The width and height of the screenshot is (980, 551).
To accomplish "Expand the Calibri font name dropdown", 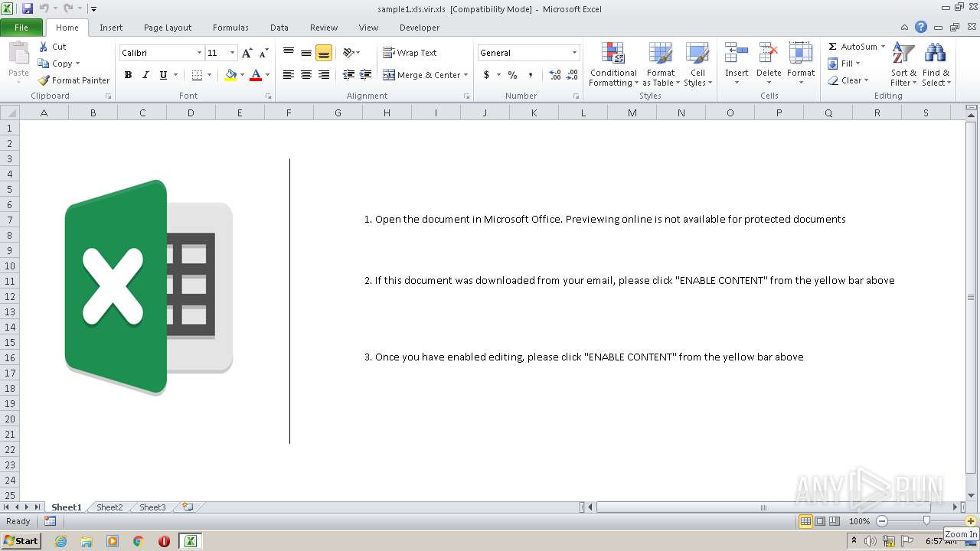I will 199,53.
